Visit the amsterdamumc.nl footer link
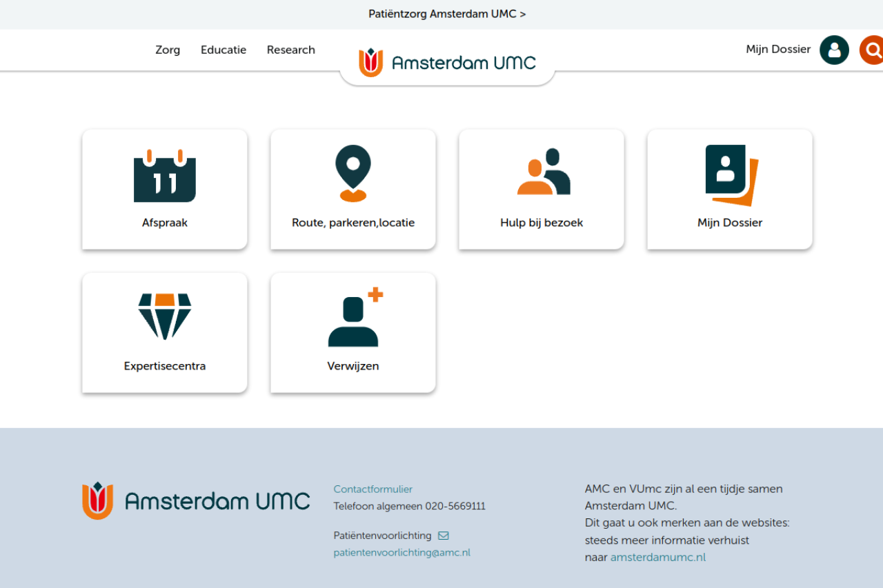This screenshot has height=588, width=883. coord(657,558)
